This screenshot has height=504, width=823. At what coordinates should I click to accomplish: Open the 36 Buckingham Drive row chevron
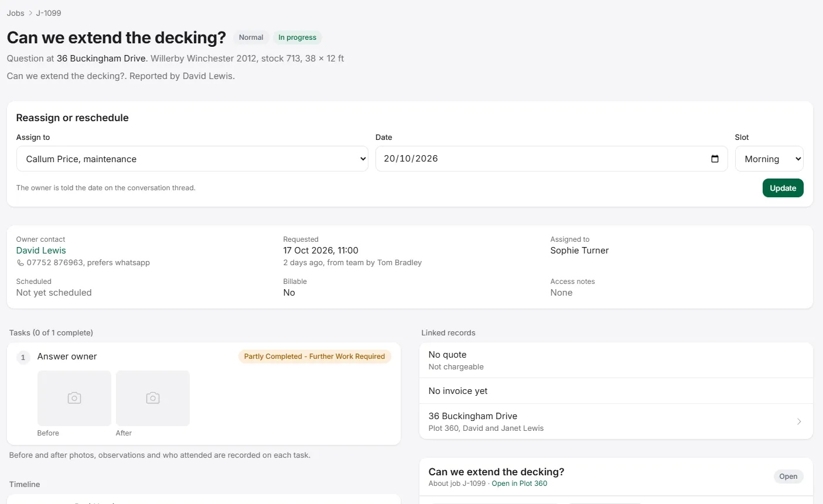pos(799,421)
